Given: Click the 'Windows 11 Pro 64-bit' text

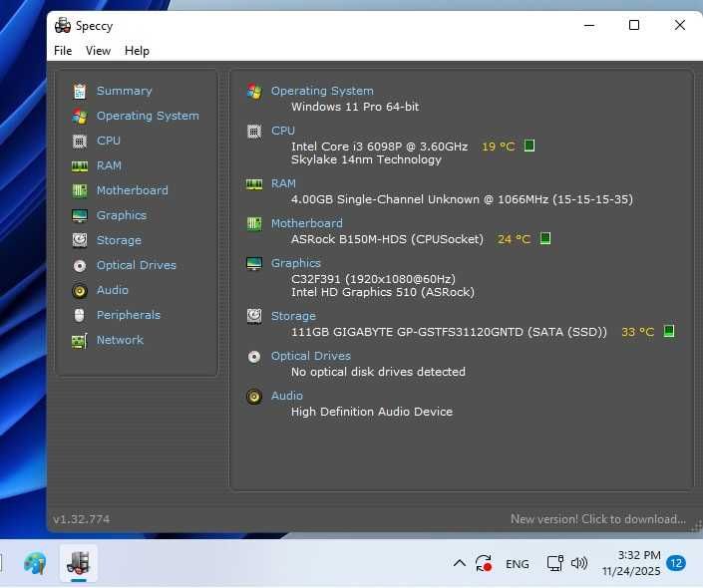Looking at the screenshot, I should coord(355,107).
